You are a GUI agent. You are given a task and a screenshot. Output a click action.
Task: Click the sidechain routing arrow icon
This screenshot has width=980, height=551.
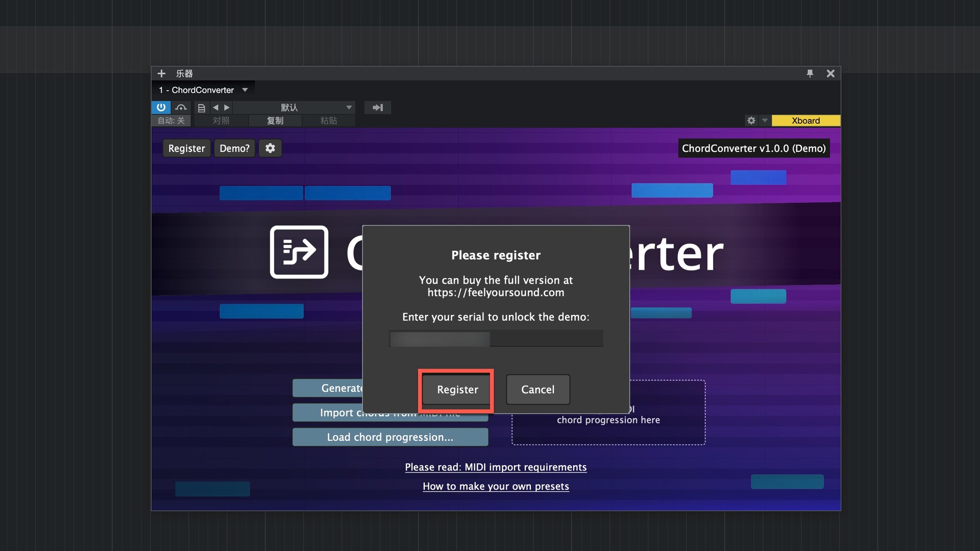click(378, 108)
